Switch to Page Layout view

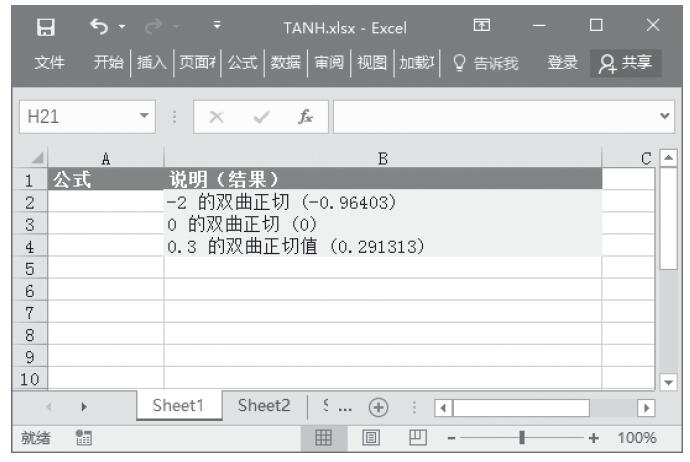tap(367, 438)
